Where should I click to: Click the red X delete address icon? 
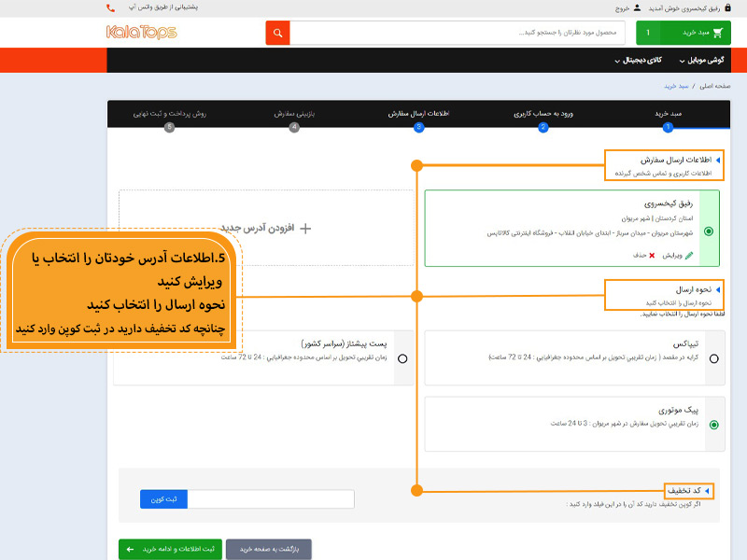click(x=652, y=255)
